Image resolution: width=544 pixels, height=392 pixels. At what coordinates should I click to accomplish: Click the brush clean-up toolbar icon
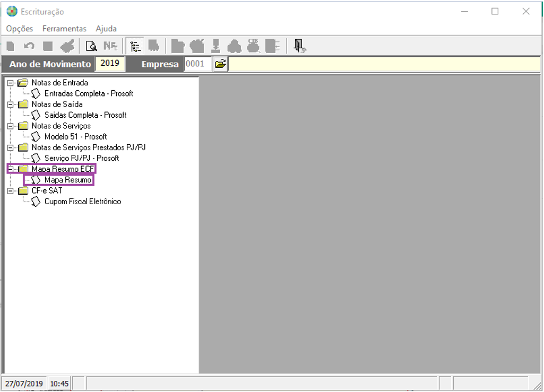(67, 46)
